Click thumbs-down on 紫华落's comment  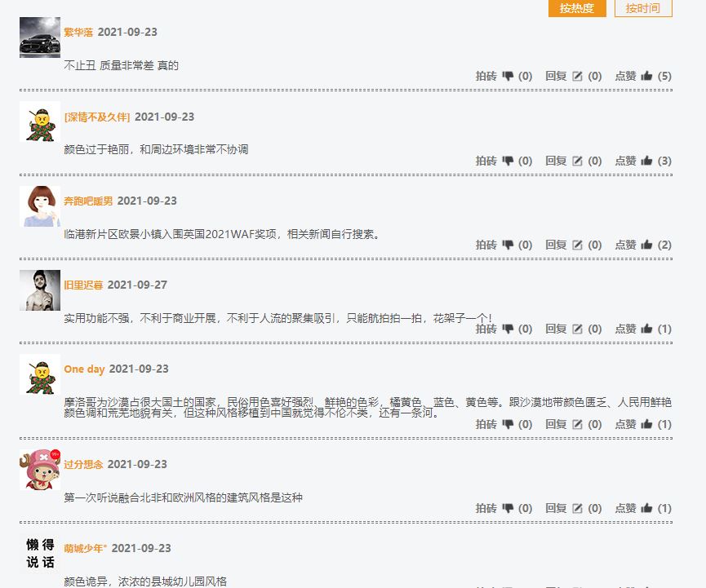508,76
